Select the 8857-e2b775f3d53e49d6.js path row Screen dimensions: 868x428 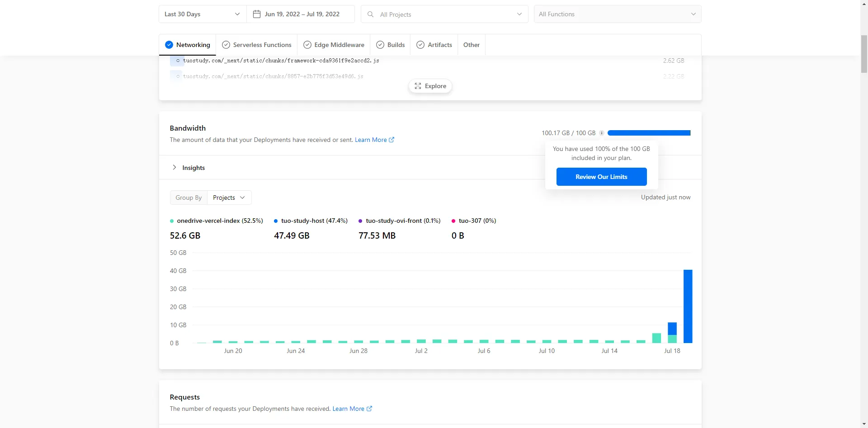pos(427,76)
